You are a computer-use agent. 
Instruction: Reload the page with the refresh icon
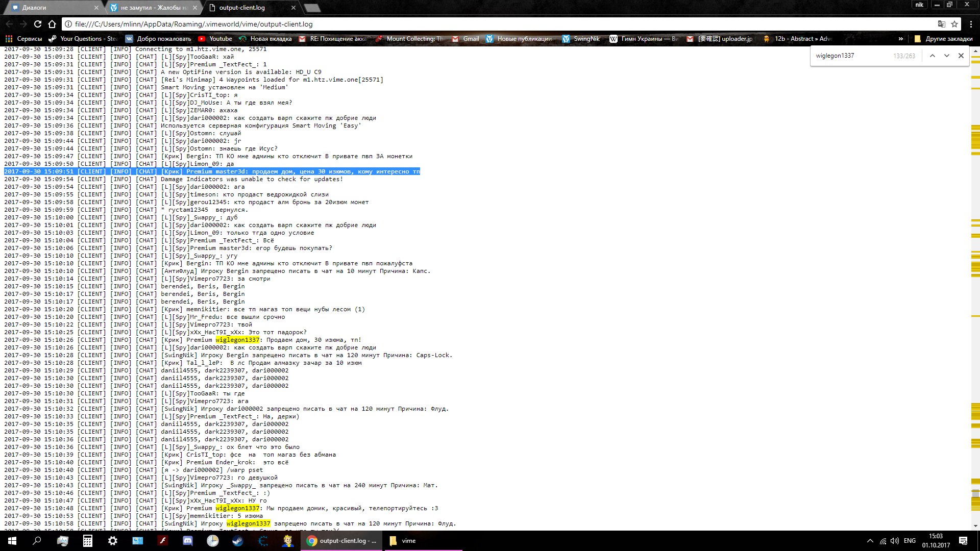coord(38,24)
